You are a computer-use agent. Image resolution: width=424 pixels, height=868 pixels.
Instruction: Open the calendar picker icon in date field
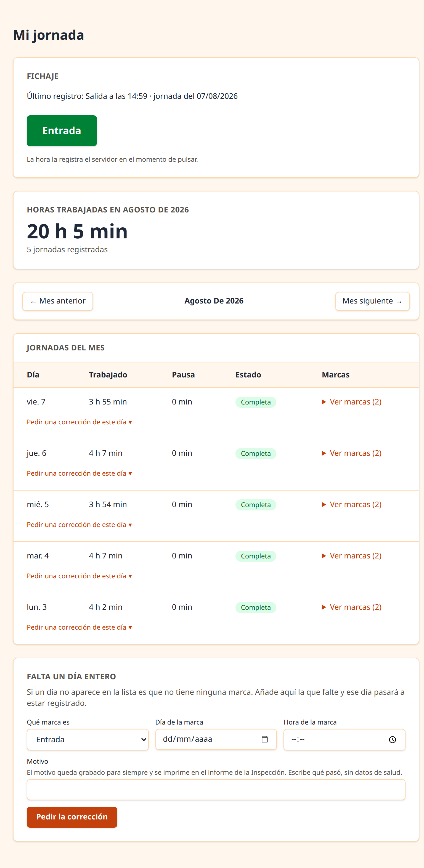tap(264, 739)
